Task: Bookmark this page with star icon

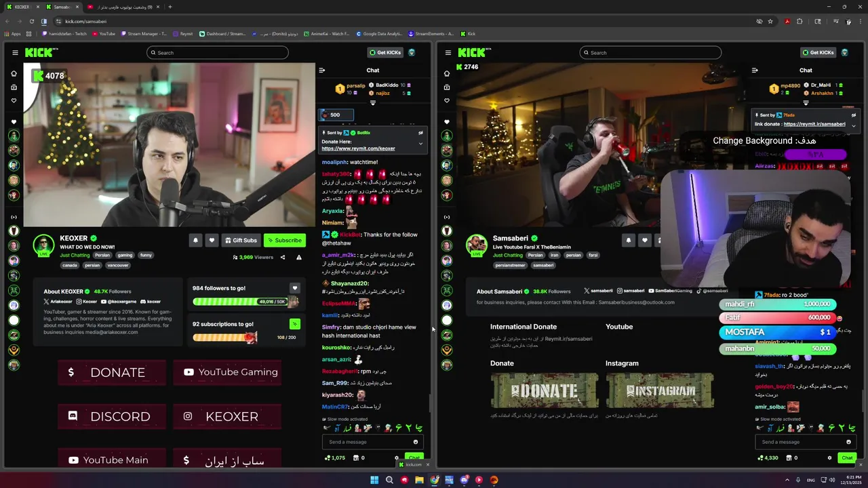Action: point(770,21)
